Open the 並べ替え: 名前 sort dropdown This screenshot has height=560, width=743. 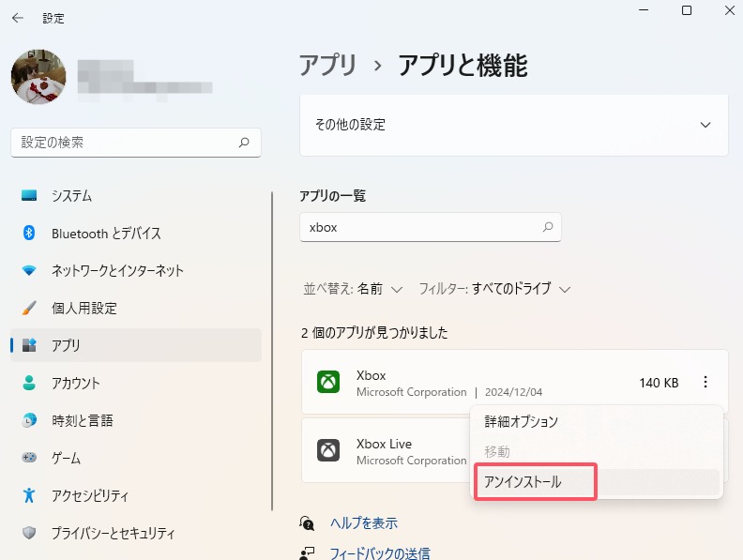point(353,289)
